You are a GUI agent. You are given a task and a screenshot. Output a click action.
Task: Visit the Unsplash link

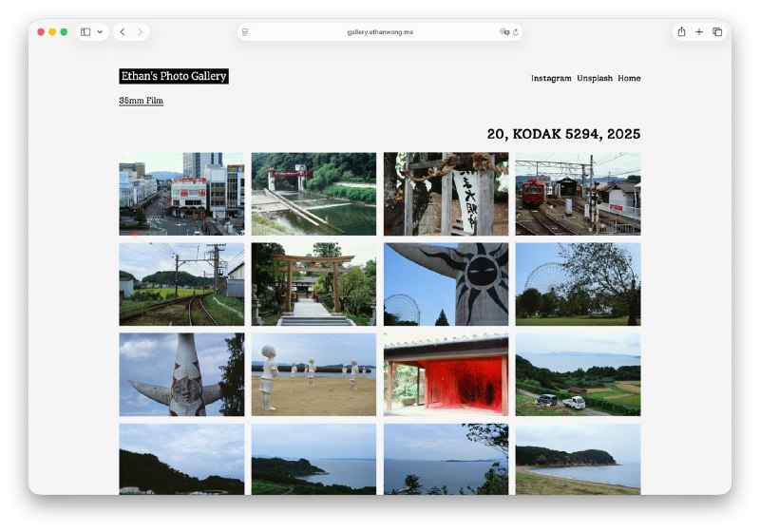tap(595, 79)
